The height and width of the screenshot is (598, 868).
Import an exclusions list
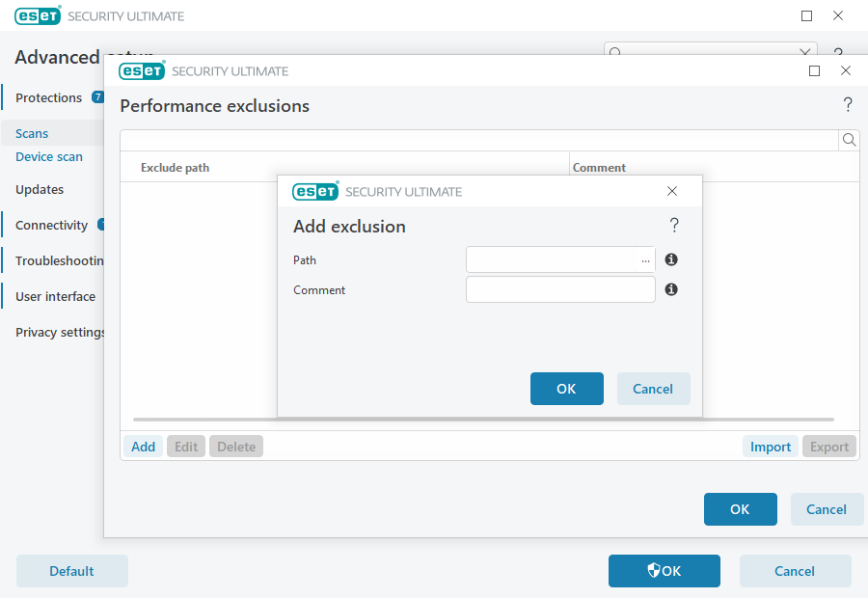(x=771, y=447)
